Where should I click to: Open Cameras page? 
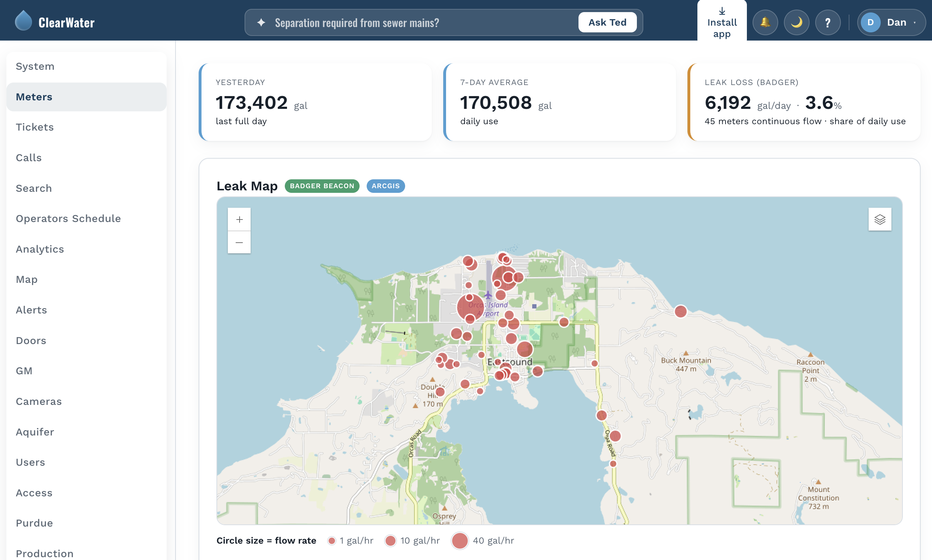click(x=87, y=401)
